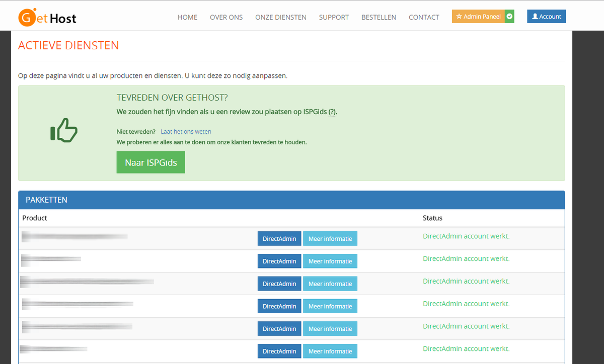Click the GetHost logo
Screen dimensions: 604x364
click(x=47, y=17)
